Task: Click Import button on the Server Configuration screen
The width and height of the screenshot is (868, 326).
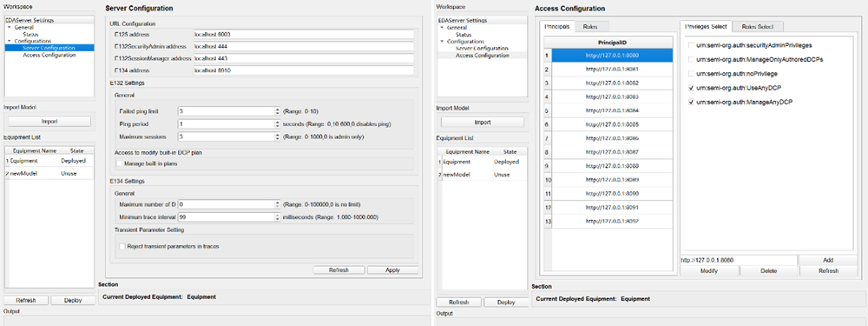Action: pyautogui.click(x=49, y=122)
